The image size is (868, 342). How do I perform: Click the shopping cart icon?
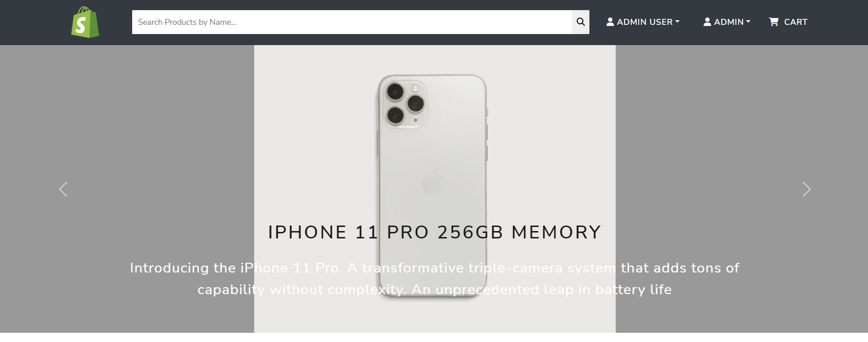pyautogui.click(x=774, y=22)
